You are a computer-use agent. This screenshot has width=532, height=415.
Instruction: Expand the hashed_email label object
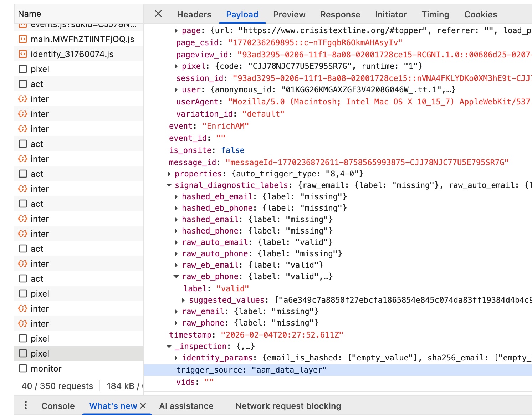[176, 219]
